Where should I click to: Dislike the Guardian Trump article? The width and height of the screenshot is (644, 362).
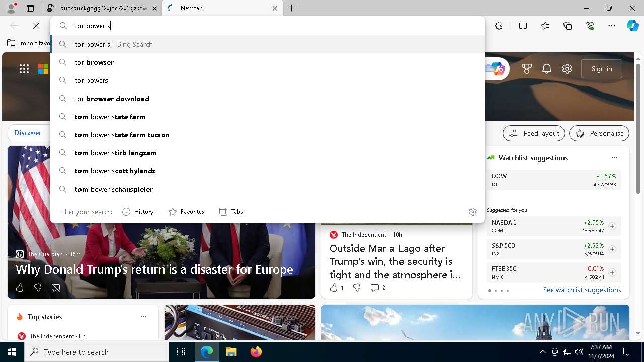[x=38, y=288]
